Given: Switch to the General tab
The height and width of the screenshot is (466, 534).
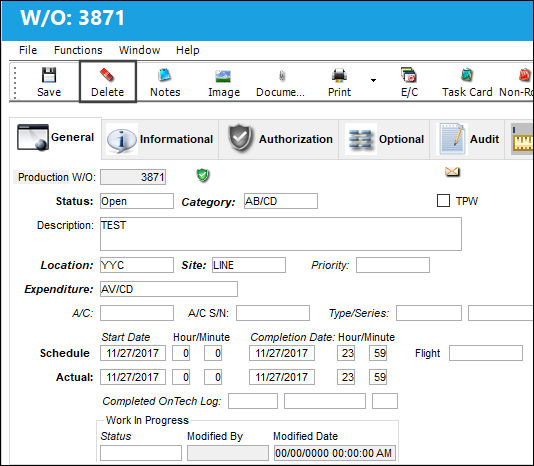Looking at the screenshot, I should (56, 138).
